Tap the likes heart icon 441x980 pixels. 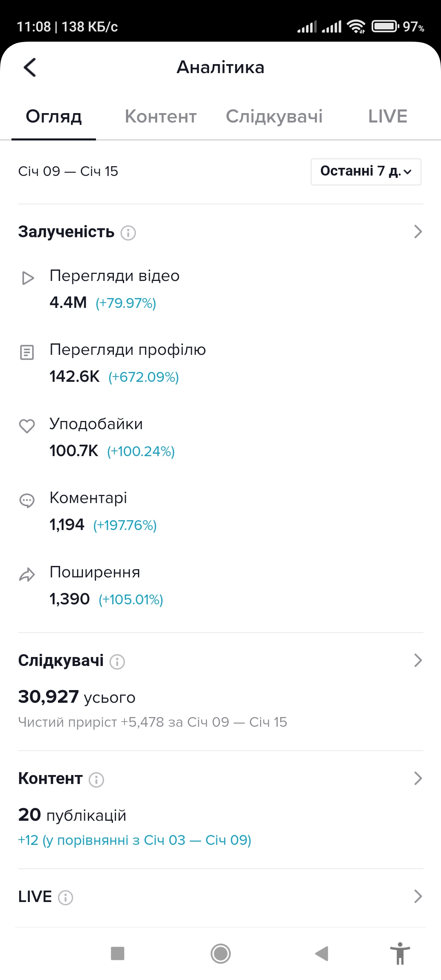pyautogui.click(x=27, y=426)
